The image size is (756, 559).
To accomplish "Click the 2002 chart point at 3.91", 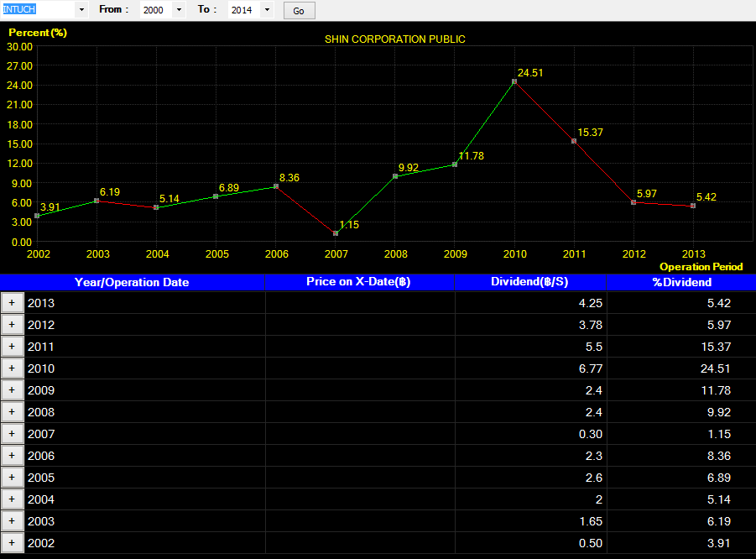I will tap(37, 216).
